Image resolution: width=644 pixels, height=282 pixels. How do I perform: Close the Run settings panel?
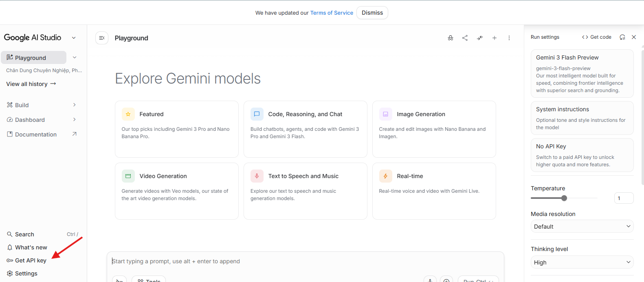(634, 37)
